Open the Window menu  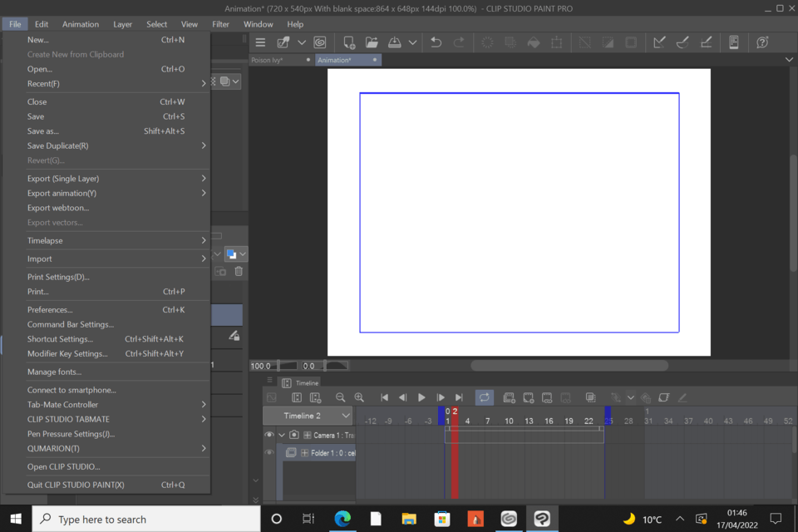258,24
